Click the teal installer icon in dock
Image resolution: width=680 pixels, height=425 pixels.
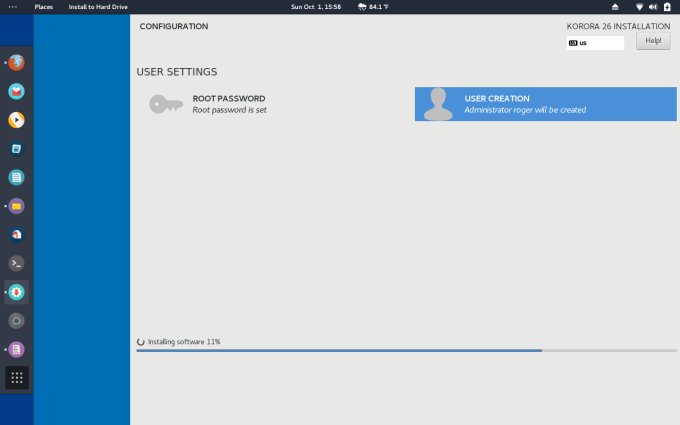16,292
